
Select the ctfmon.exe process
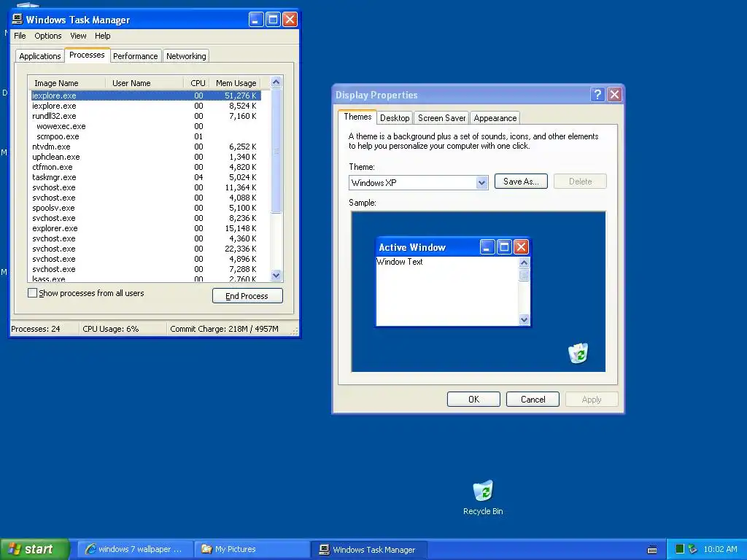(145, 167)
